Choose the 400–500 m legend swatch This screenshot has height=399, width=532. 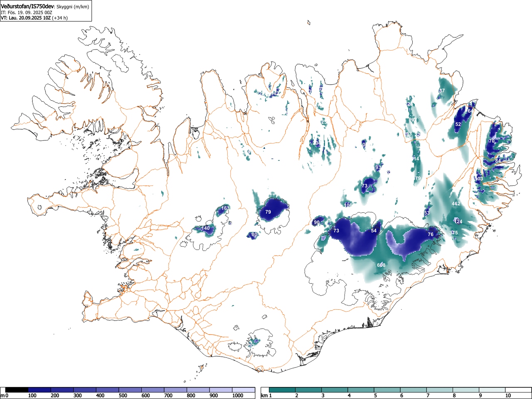click(108, 390)
